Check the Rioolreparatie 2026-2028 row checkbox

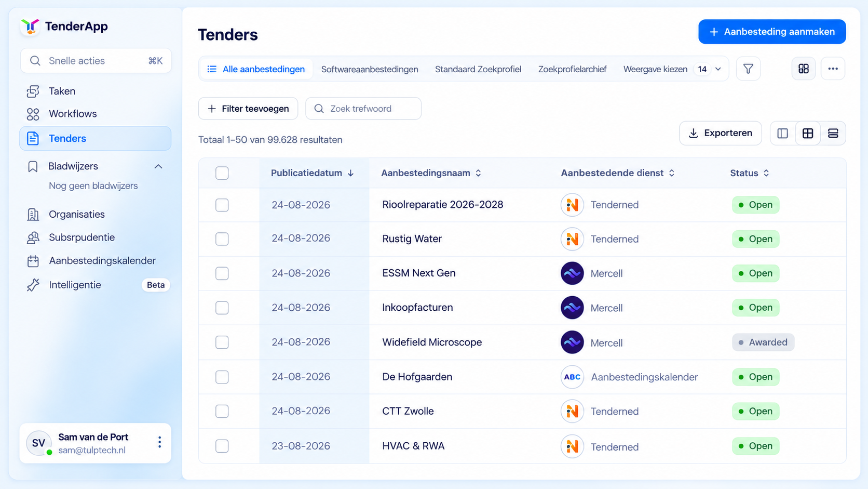[222, 205]
